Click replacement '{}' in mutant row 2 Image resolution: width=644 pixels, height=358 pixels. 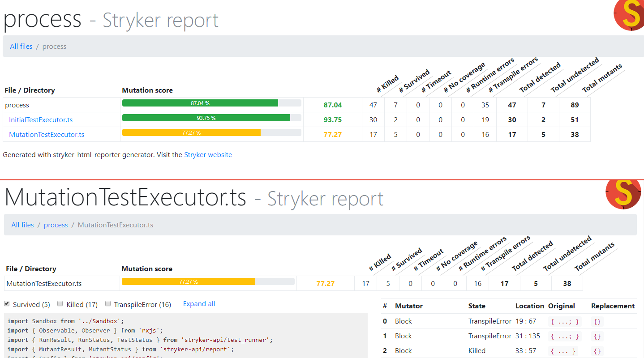coord(597,351)
